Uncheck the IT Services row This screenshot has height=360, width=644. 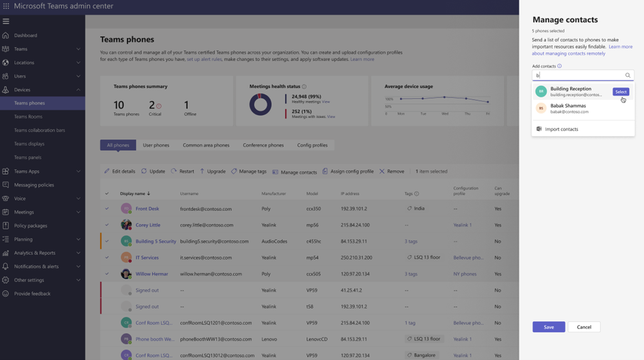106,257
